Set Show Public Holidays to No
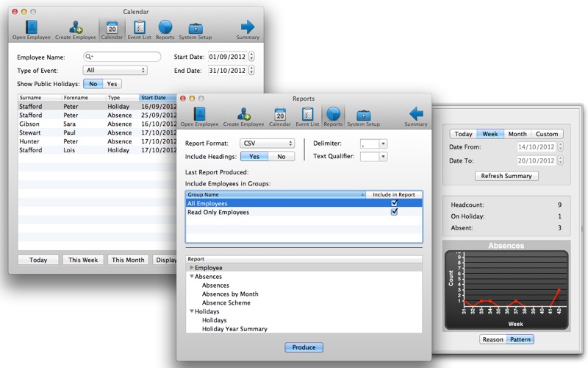 point(93,84)
